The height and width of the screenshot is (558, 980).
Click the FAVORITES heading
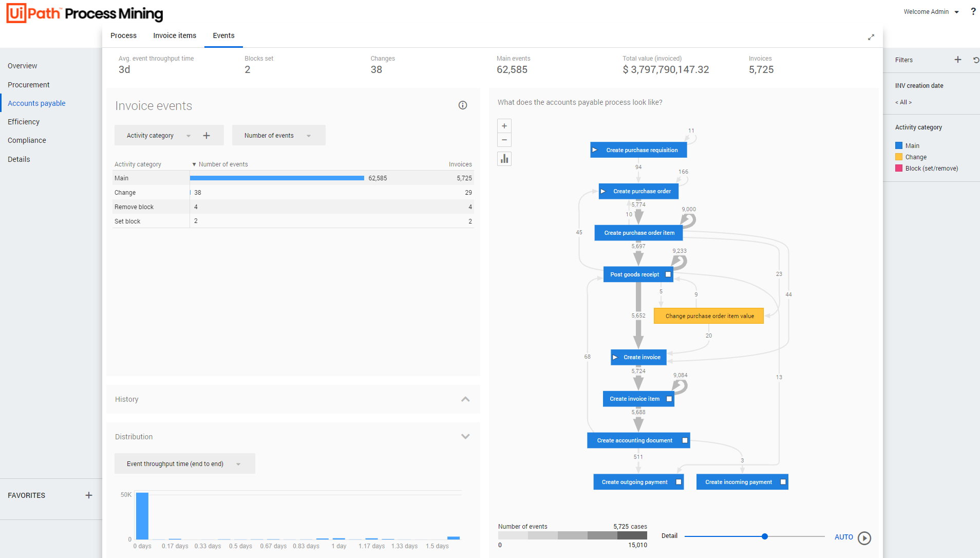click(27, 495)
